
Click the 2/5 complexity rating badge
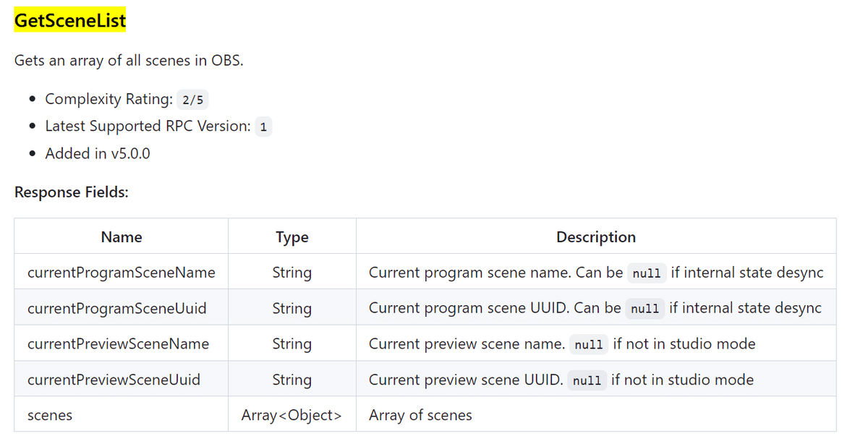tap(193, 100)
